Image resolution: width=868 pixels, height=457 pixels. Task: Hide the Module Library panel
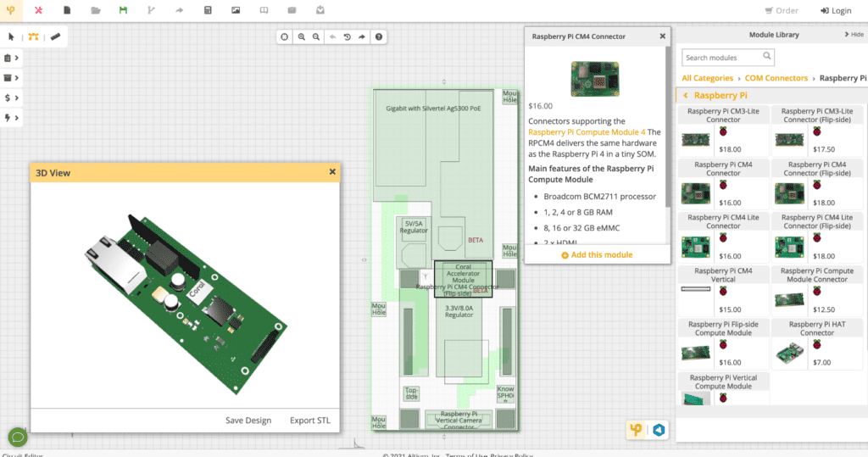854,35
